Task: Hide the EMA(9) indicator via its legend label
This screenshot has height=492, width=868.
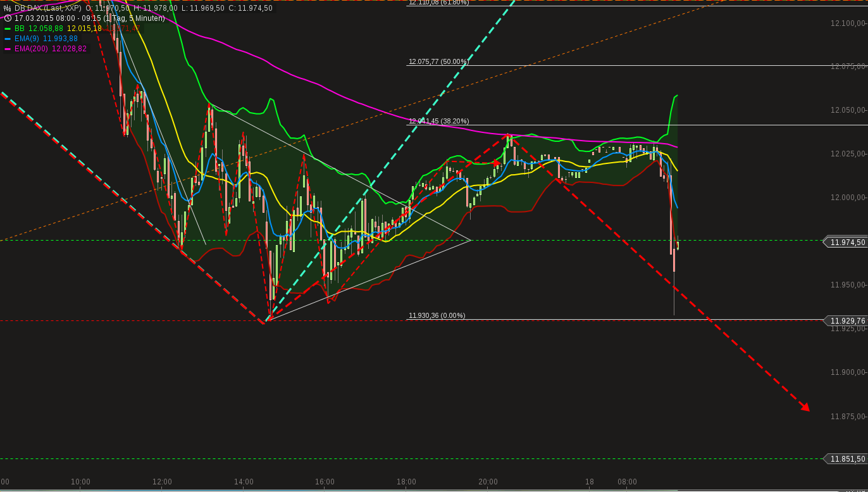Action: click(x=30, y=39)
